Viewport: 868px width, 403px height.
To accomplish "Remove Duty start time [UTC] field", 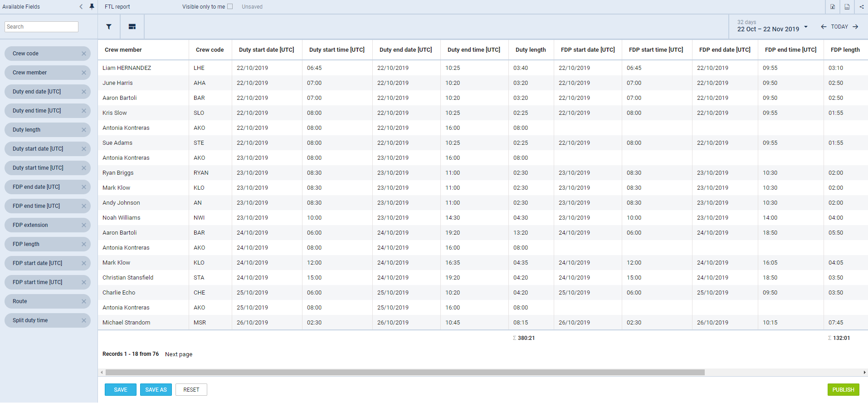I will point(83,168).
